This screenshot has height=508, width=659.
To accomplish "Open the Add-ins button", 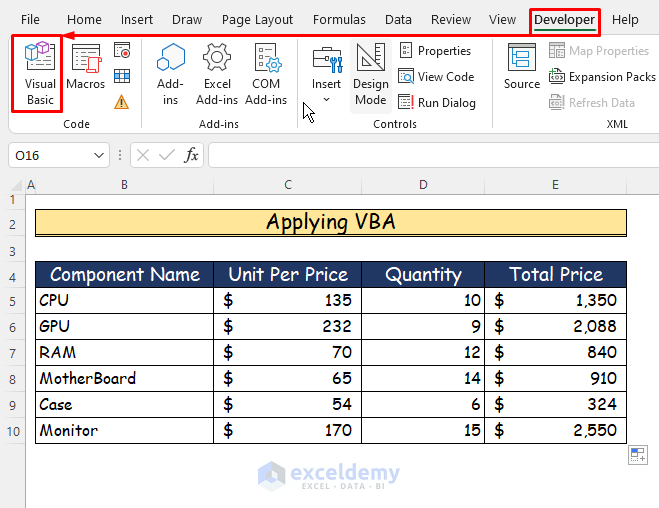I will pos(170,74).
